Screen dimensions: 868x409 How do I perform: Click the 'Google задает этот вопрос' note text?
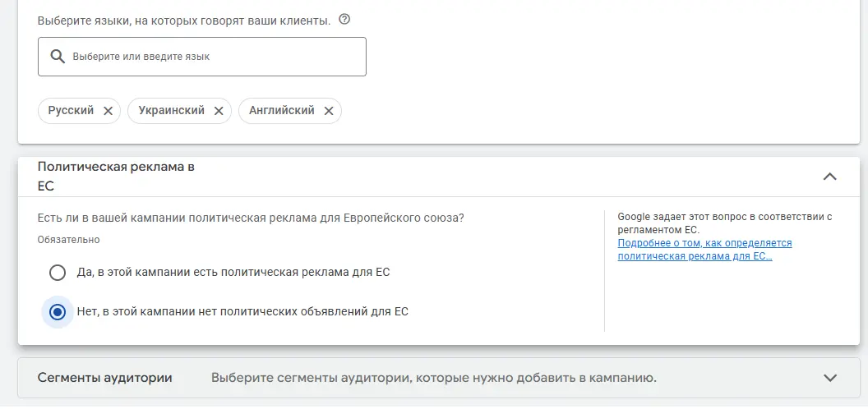pos(725,223)
